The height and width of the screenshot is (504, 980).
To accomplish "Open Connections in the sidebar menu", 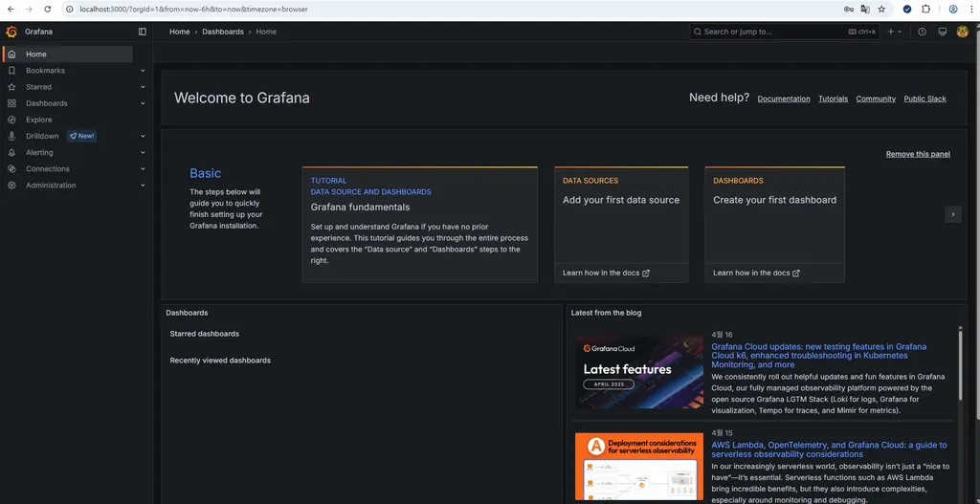I will click(48, 168).
